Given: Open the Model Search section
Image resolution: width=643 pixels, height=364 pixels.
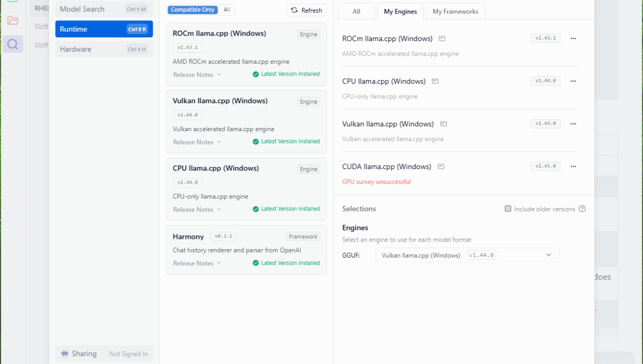Looking at the screenshot, I should [x=104, y=9].
